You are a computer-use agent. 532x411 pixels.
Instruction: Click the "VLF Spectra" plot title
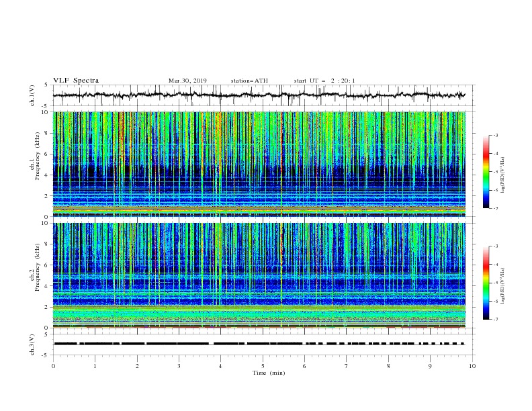76,81
